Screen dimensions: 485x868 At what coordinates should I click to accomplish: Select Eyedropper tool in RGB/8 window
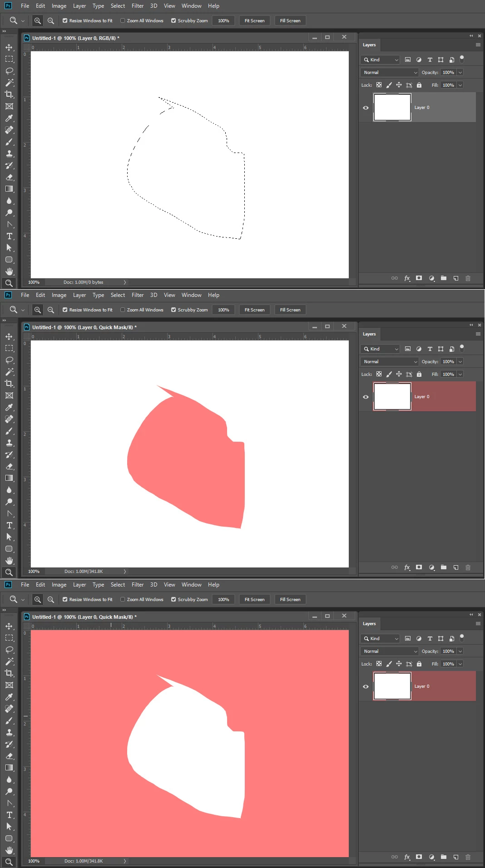(x=9, y=118)
